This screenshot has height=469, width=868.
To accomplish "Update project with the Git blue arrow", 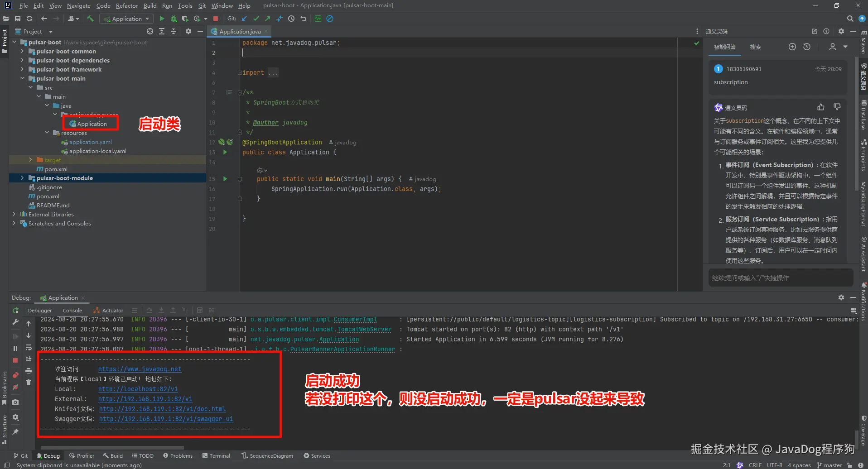I will [244, 19].
